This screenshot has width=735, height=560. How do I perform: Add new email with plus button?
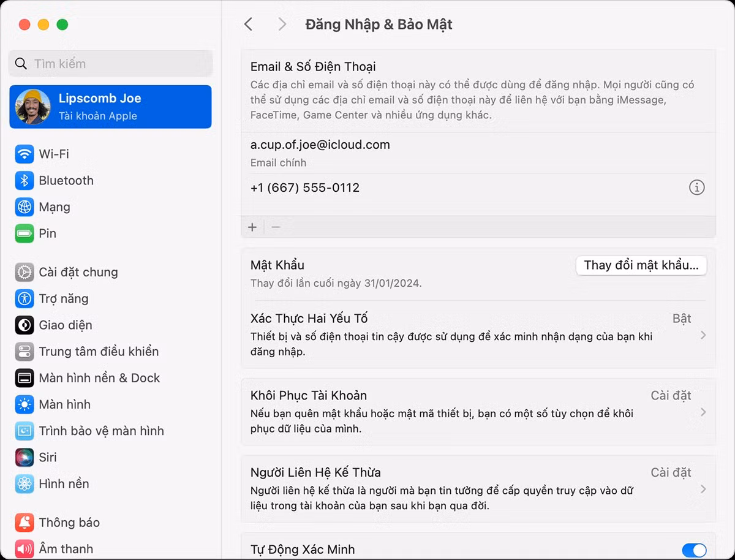(x=252, y=227)
